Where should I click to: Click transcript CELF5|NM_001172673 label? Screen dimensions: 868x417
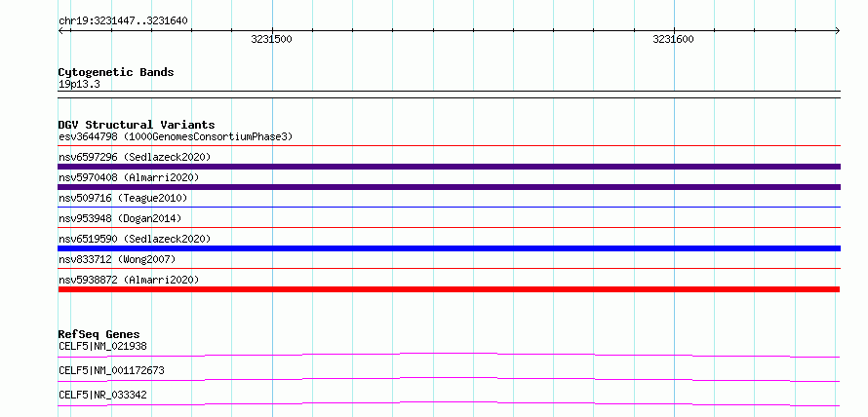point(111,370)
